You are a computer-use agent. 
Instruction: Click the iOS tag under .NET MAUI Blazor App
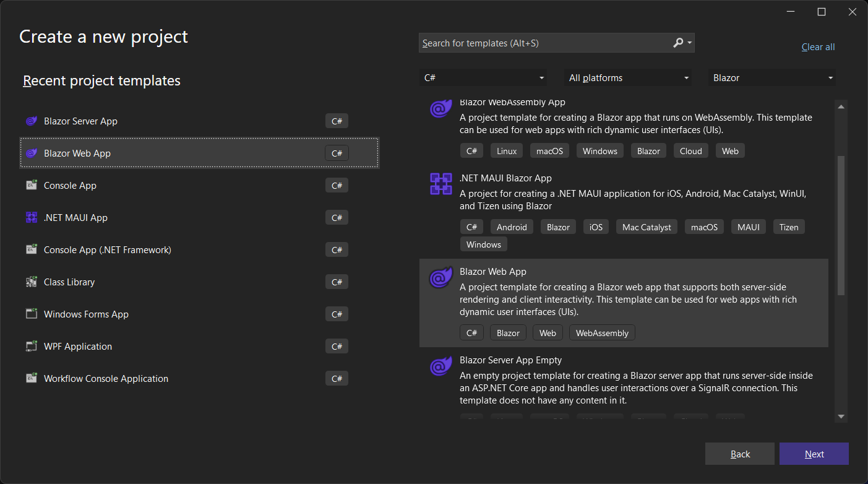point(596,227)
